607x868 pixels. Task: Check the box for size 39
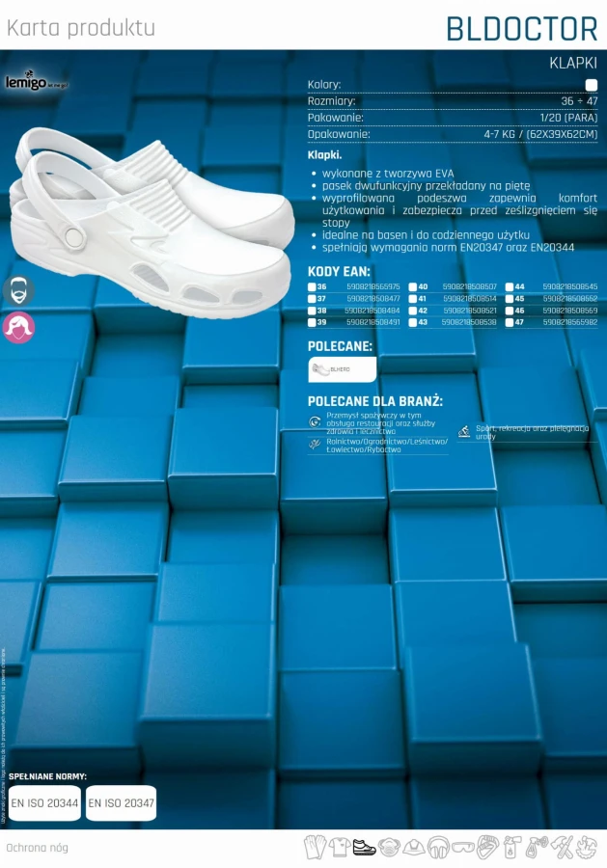pyautogui.click(x=312, y=322)
